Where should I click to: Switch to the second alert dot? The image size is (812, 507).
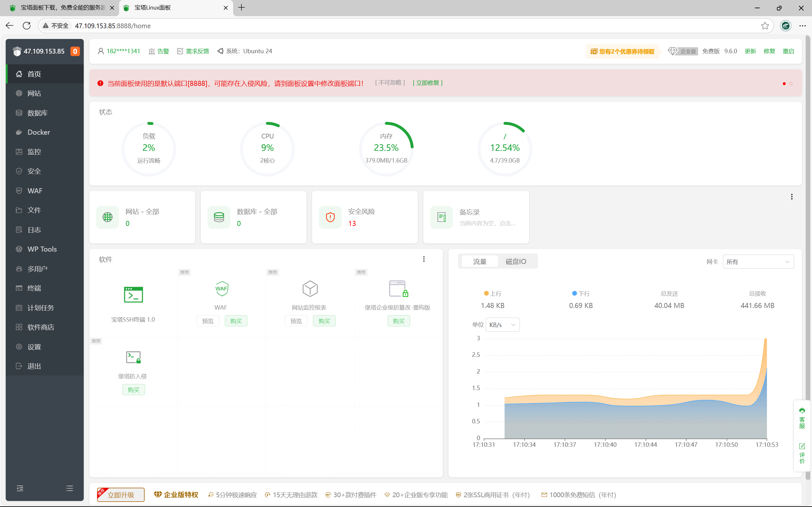point(791,83)
